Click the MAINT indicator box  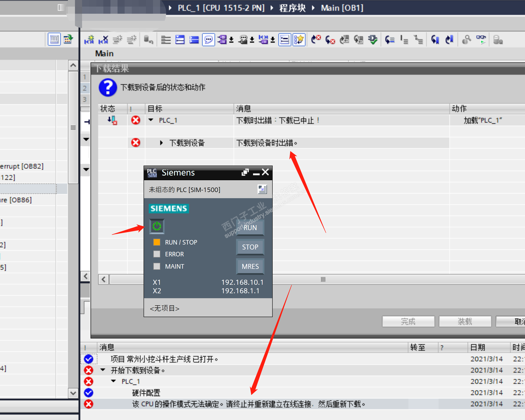[157, 266]
